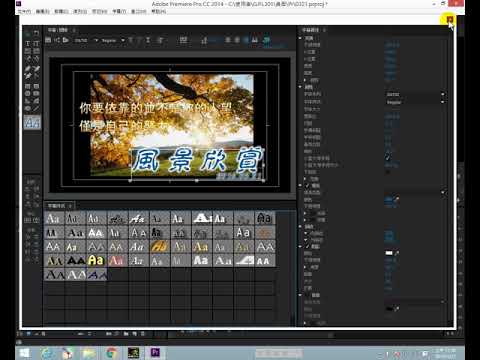Image resolution: width=480 pixels, height=360 pixels.
Task: Toggle the Fill checkbox
Action: [x=307, y=186]
